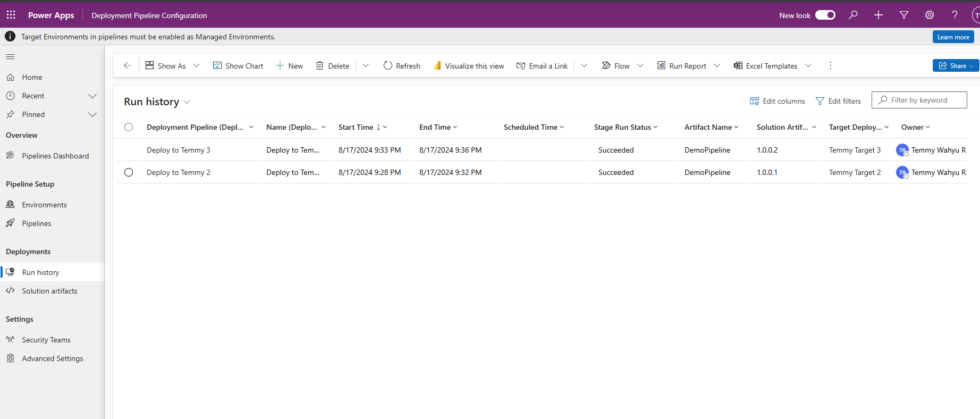
Task: Click the Show As toolbar button
Action: coord(165,65)
